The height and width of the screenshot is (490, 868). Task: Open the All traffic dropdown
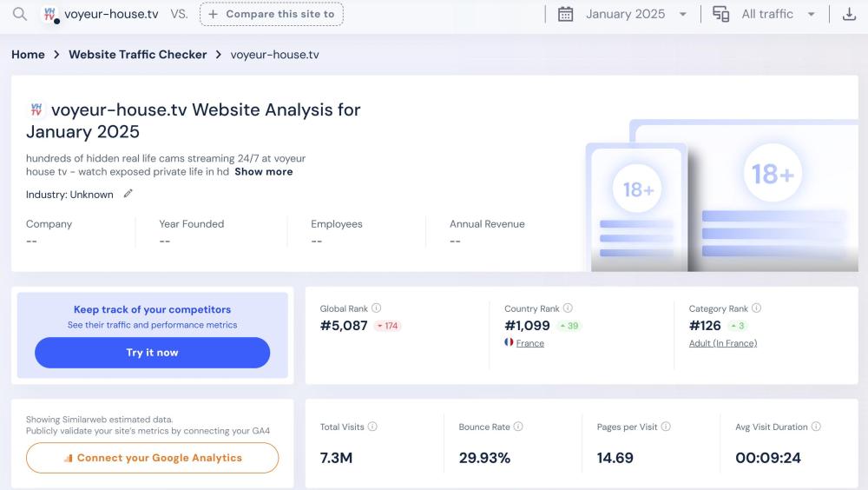tap(765, 14)
